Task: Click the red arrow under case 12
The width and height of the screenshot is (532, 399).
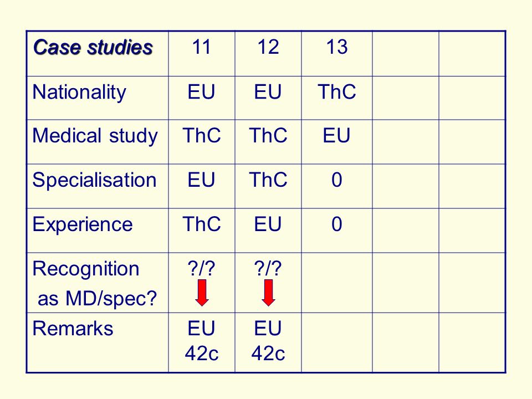Action: coord(268,293)
